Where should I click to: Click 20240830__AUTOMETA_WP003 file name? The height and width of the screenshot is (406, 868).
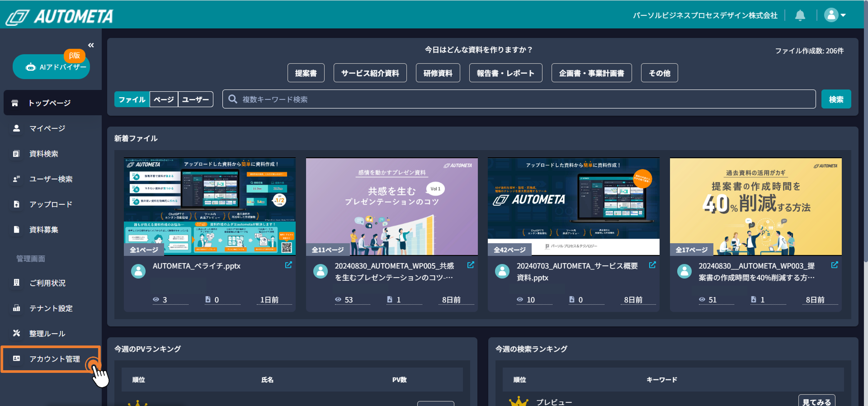pos(756,272)
